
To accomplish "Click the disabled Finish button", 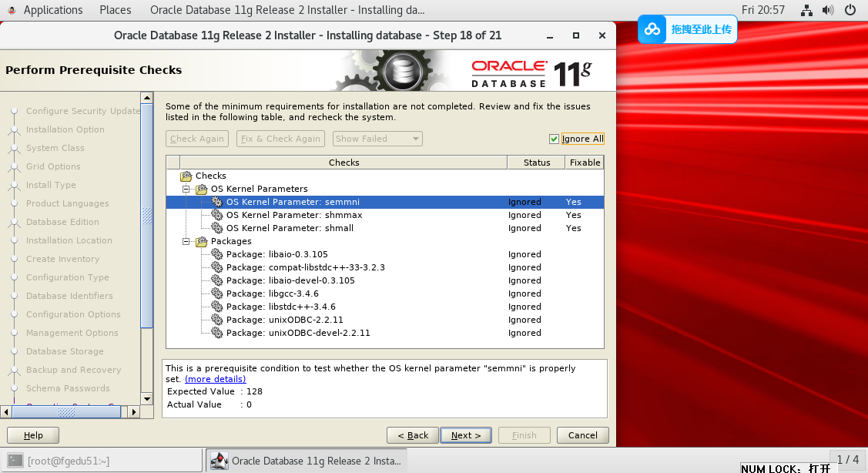I will pyautogui.click(x=524, y=435).
